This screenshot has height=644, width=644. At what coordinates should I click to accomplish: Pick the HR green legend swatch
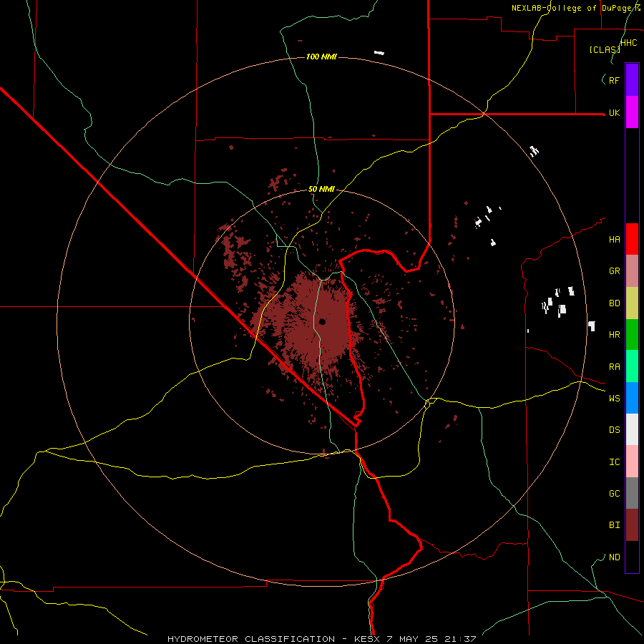(632, 335)
